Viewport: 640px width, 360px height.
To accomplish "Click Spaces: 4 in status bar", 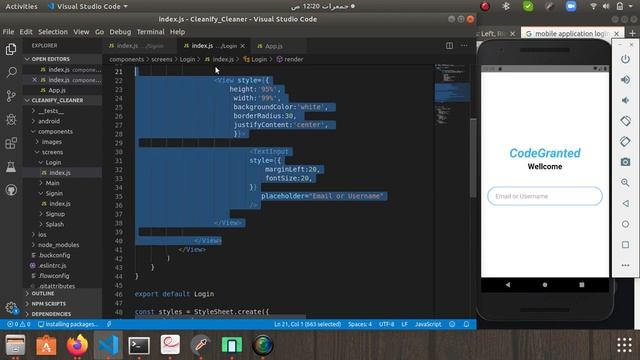I will point(360,324).
